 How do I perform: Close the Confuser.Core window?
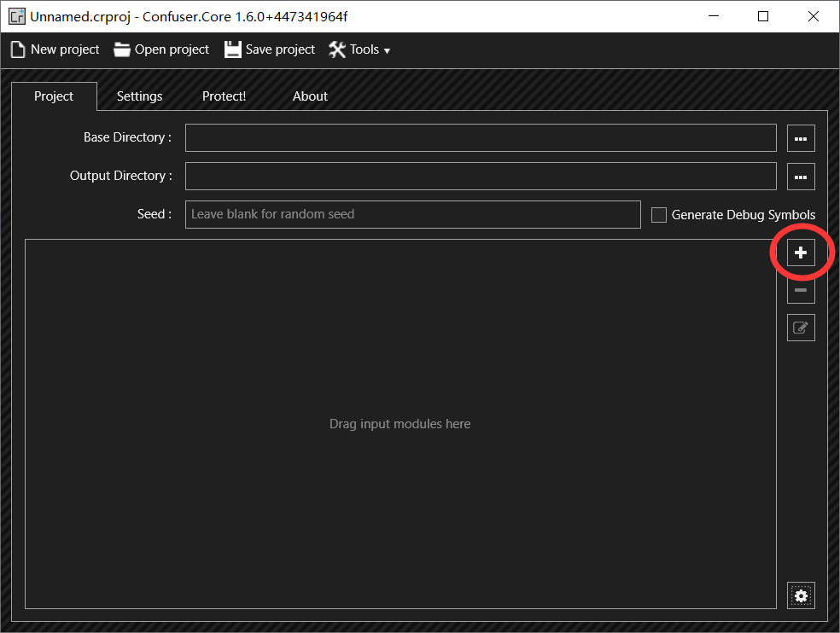click(814, 16)
